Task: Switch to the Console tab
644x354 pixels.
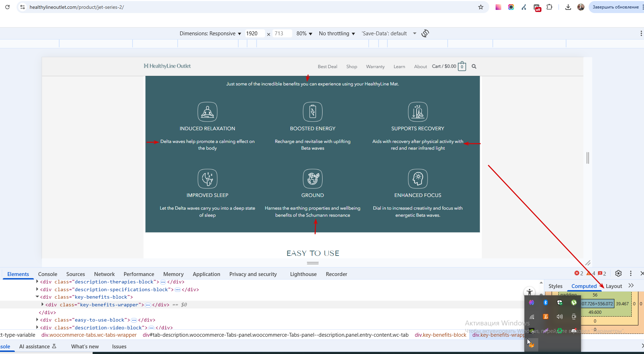Action: [48, 274]
